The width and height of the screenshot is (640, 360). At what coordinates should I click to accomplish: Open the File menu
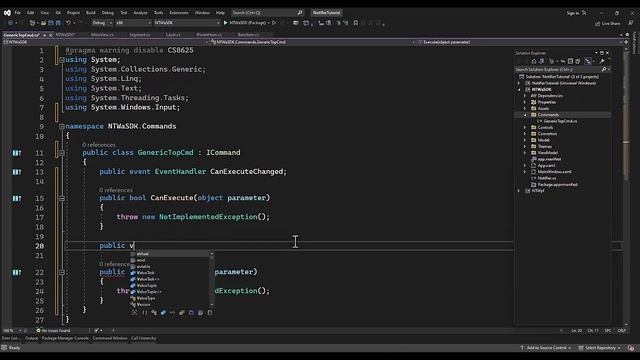click(17, 13)
